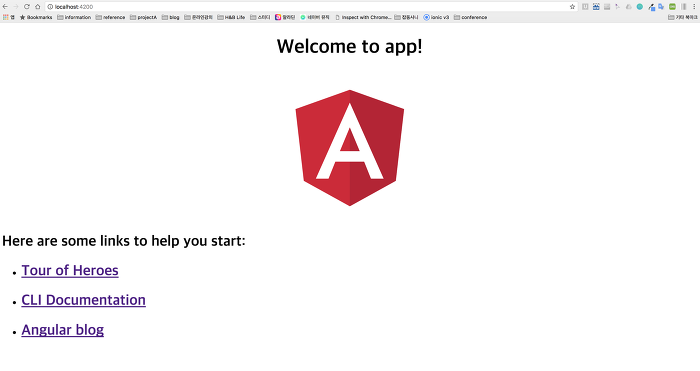Open the conference bookmark folder
Screen dimensions: 700x371
click(x=471, y=17)
